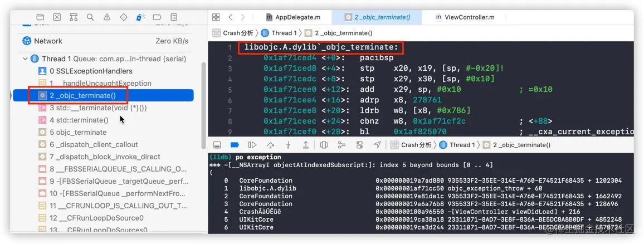Select frame 11 __CFRUNLOOP_IS_CALLING_OUT_T...
Image resolution: width=644 pixels, height=244 pixels.
click(x=104, y=206)
